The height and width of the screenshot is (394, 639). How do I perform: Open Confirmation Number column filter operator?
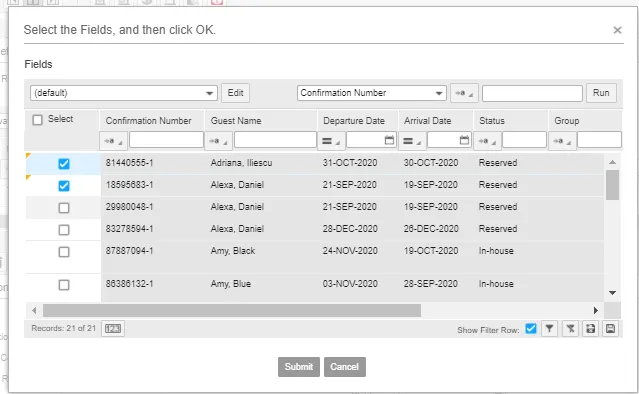tap(114, 141)
